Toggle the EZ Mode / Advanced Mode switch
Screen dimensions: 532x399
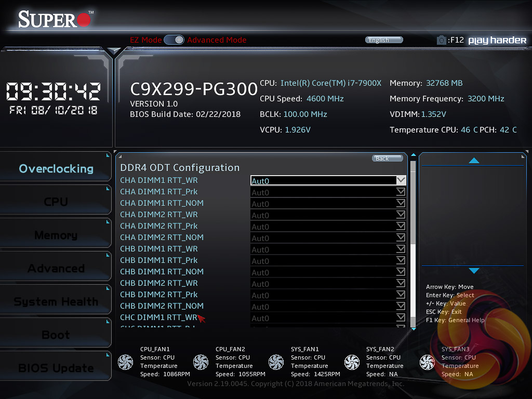(x=174, y=39)
